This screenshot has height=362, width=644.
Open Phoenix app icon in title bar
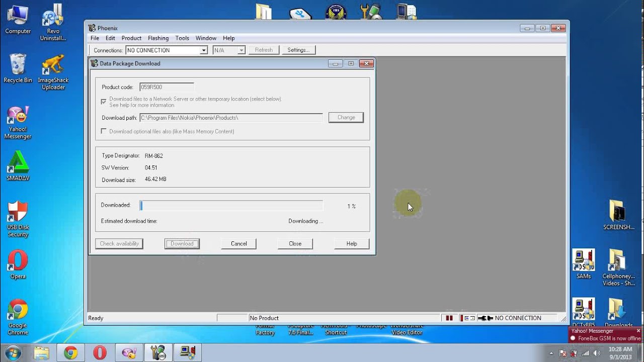pos(92,28)
